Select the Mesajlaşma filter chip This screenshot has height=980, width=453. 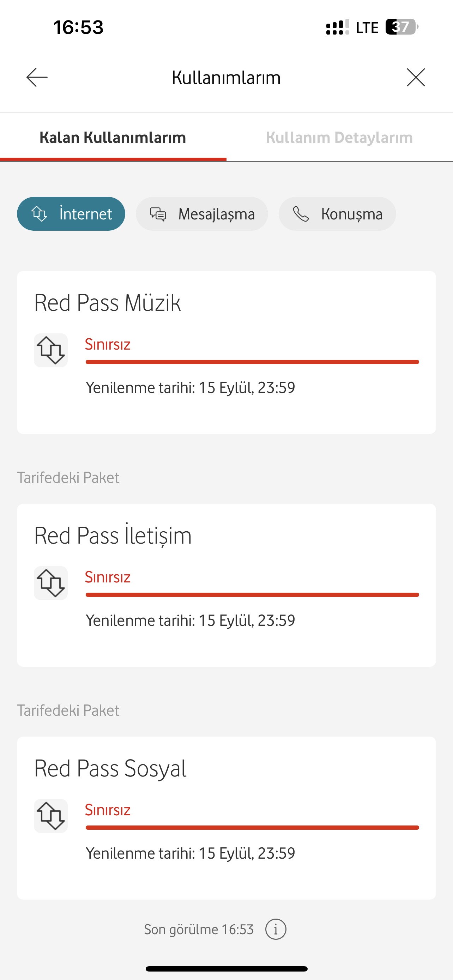pos(202,214)
